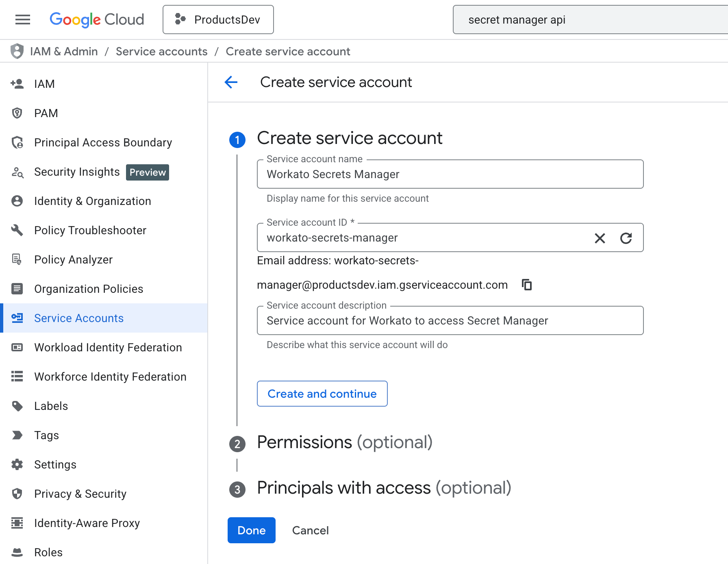
Task: Open IAM & Admin from the breadcrumb
Action: click(64, 51)
